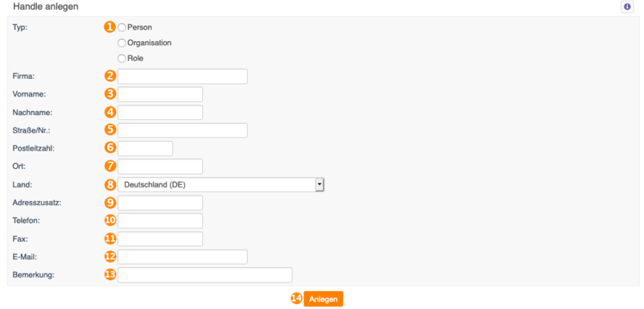Click into the Ort field
This screenshot has width=644, height=309.
(x=160, y=167)
